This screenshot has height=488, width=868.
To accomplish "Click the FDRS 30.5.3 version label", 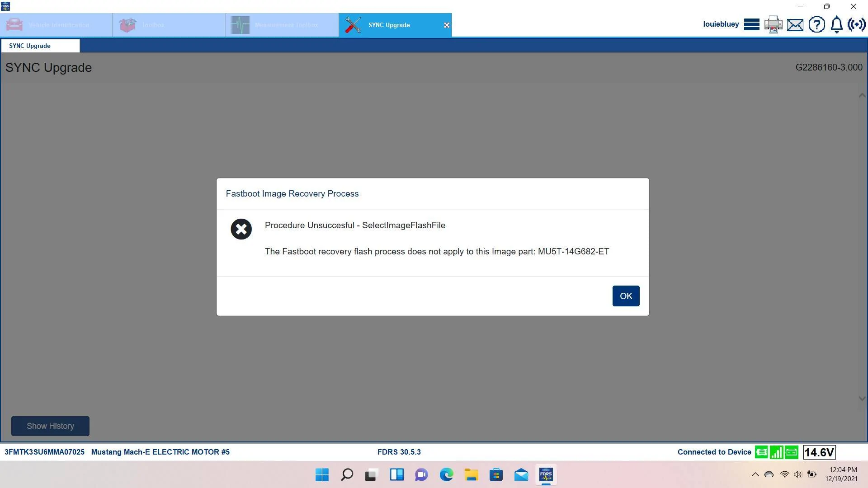I will click(399, 452).
